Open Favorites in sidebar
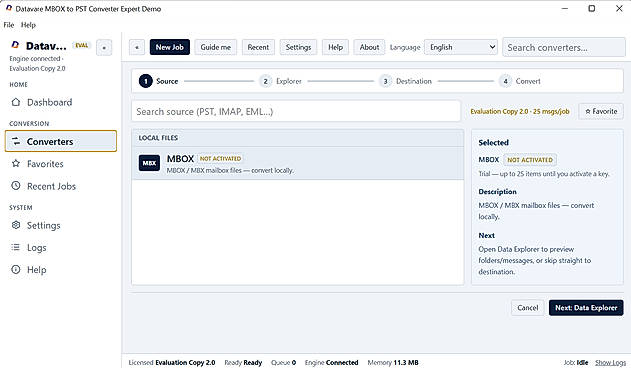The height and width of the screenshot is (368, 631). coord(61,163)
